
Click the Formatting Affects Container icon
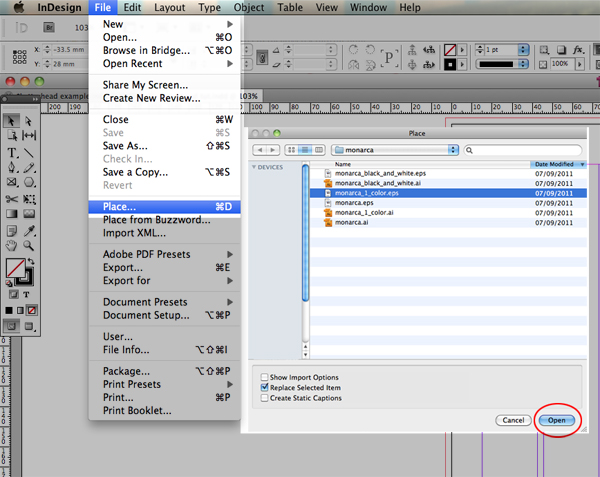click(x=14, y=295)
